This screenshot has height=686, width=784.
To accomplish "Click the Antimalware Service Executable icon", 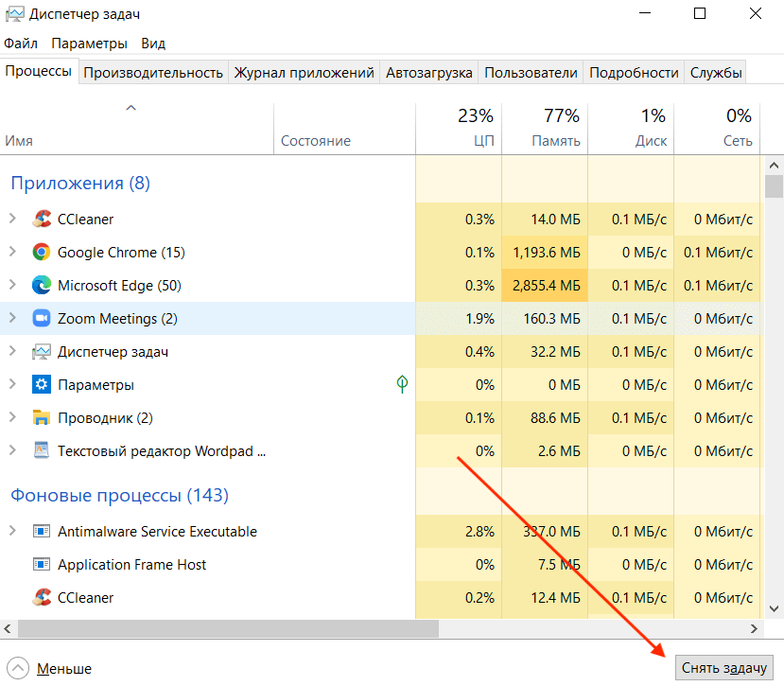I will [42, 531].
